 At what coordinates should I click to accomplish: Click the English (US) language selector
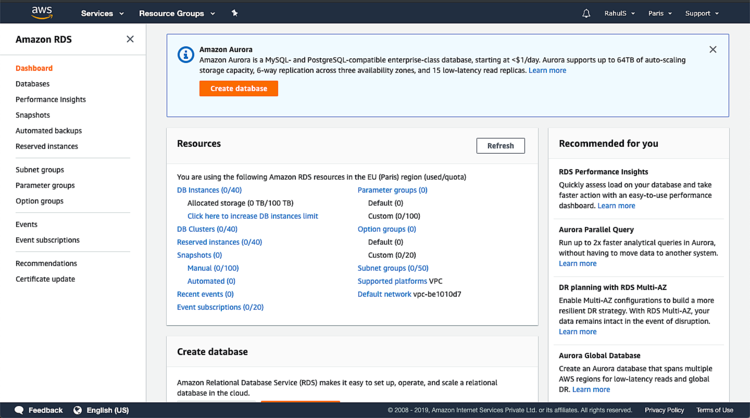coord(108,410)
